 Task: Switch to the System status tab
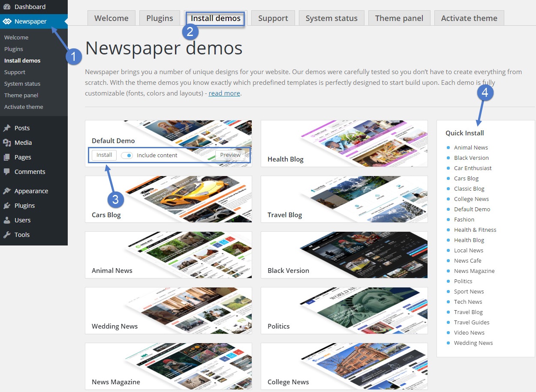pyautogui.click(x=331, y=18)
